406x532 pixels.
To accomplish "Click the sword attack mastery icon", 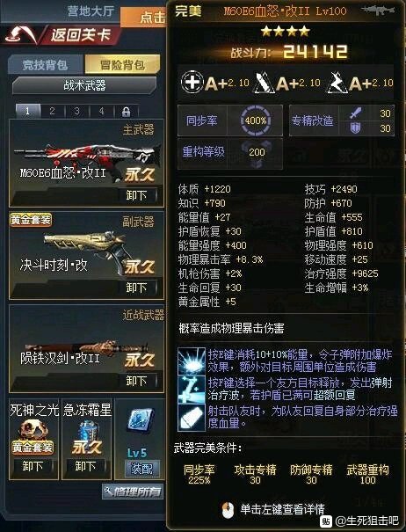I will pyautogui.click(x=355, y=113).
